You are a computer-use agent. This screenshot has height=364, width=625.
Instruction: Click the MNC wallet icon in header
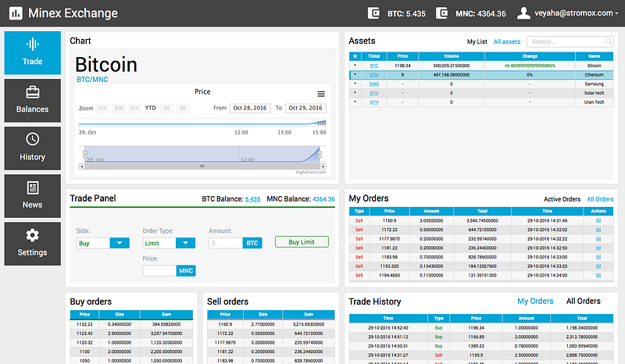[x=441, y=13]
